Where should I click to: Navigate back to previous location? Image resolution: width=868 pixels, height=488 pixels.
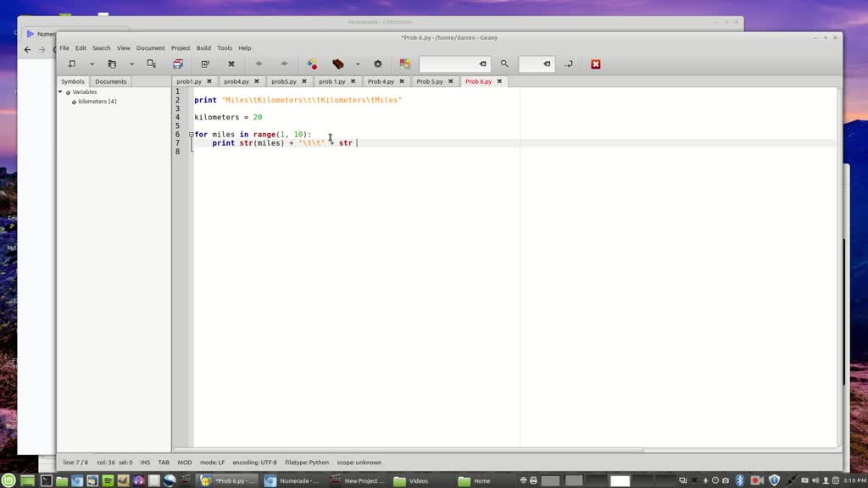pos(259,64)
